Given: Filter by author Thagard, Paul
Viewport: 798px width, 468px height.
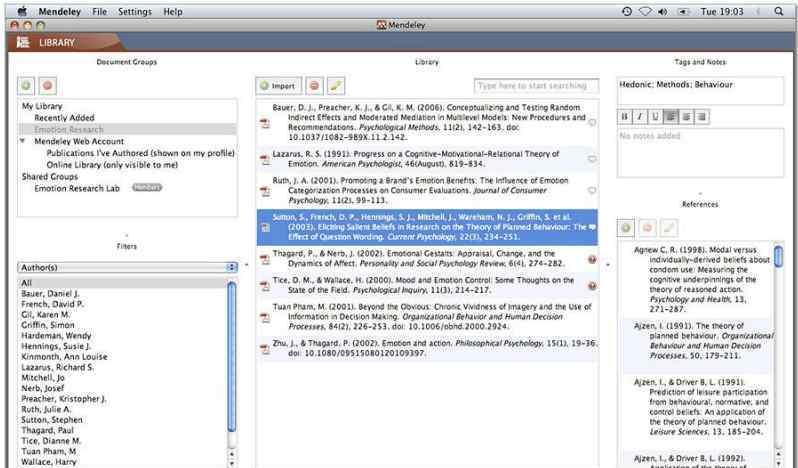Looking at the screenshot, I should (47, 430).
